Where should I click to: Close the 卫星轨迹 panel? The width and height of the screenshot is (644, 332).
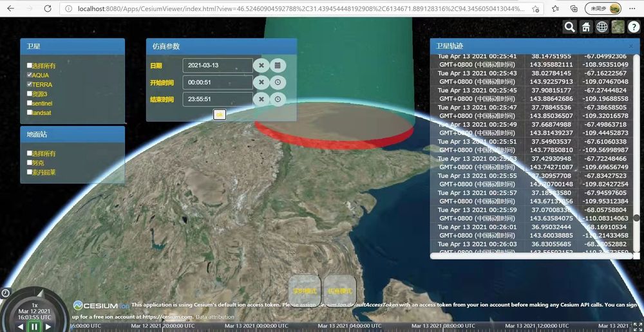coord(631,46)
